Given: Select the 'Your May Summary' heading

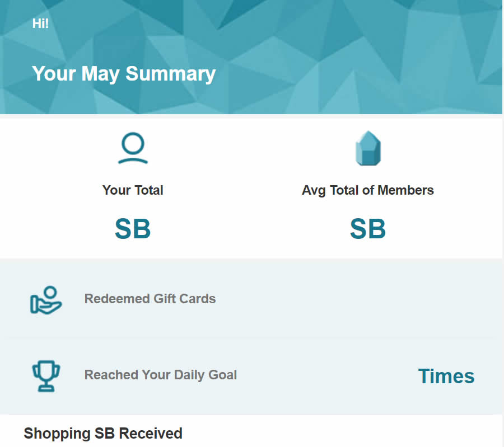Looking at the screenshot, I should 124,74.
